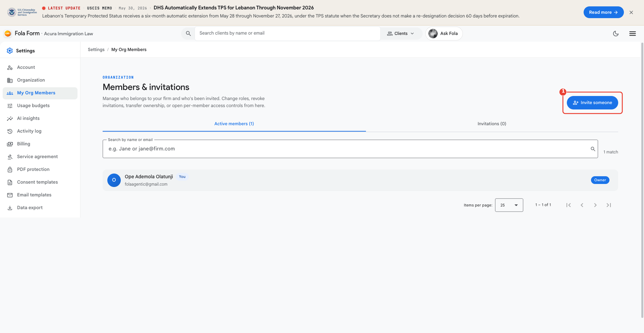Click the search magnifier icon in top bar
644x333 pixels.
point(188,33)
